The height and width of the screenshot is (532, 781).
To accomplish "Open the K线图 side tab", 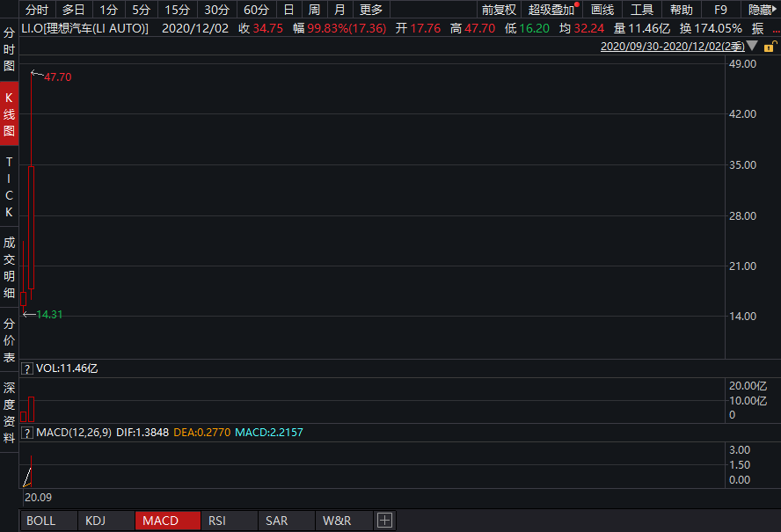I will [9, 114].
